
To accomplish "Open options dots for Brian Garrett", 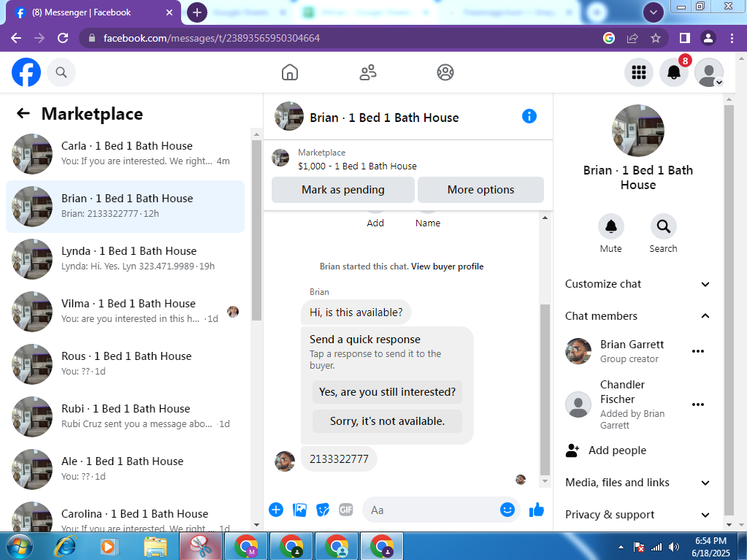I will click(x=698, y=351).
